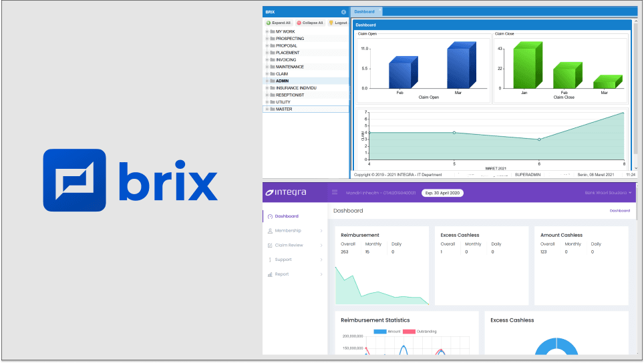Toggle the Amount legend swatch
644x363 pixels.
(380, 332)
